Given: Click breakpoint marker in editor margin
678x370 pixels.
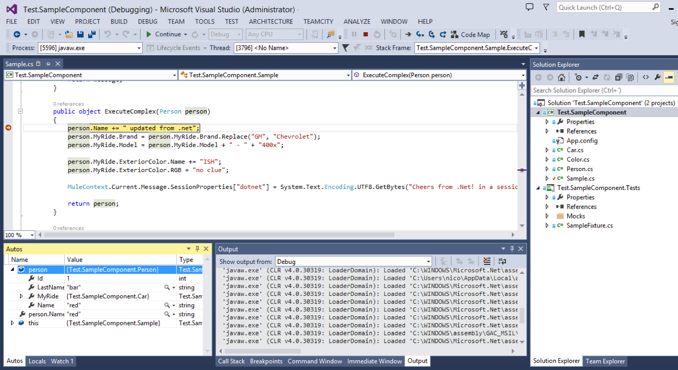Looking at the screenshot, I should pos(8,128).
